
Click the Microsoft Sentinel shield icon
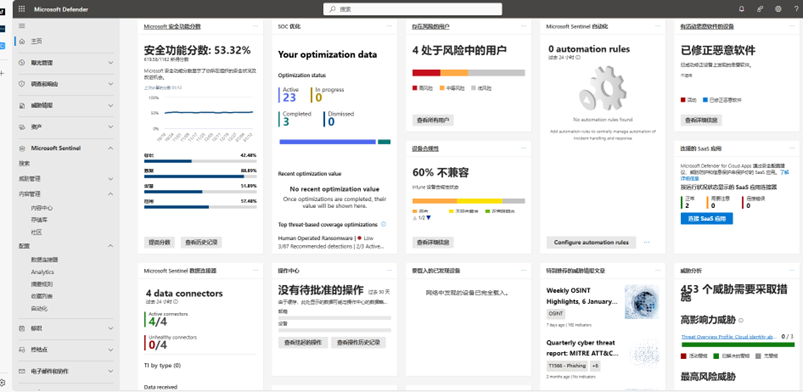(x=22, y=148)
